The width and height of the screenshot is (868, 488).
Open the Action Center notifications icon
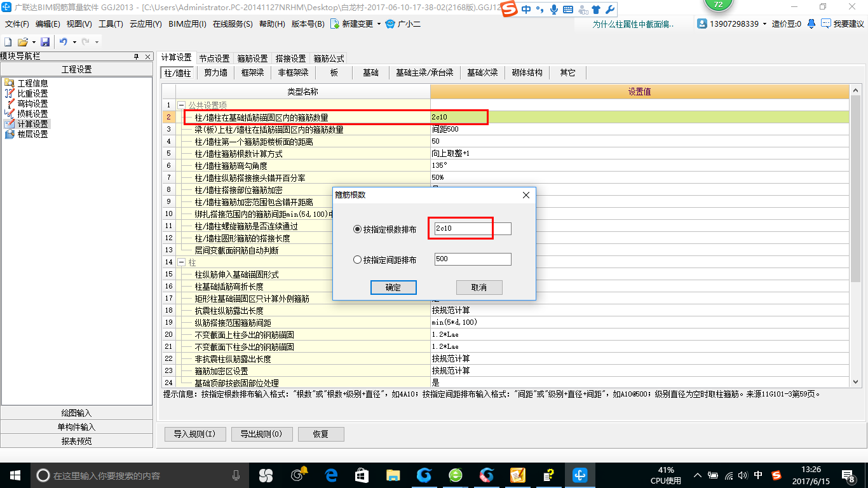pyautogui.click(x=849, y=475)
